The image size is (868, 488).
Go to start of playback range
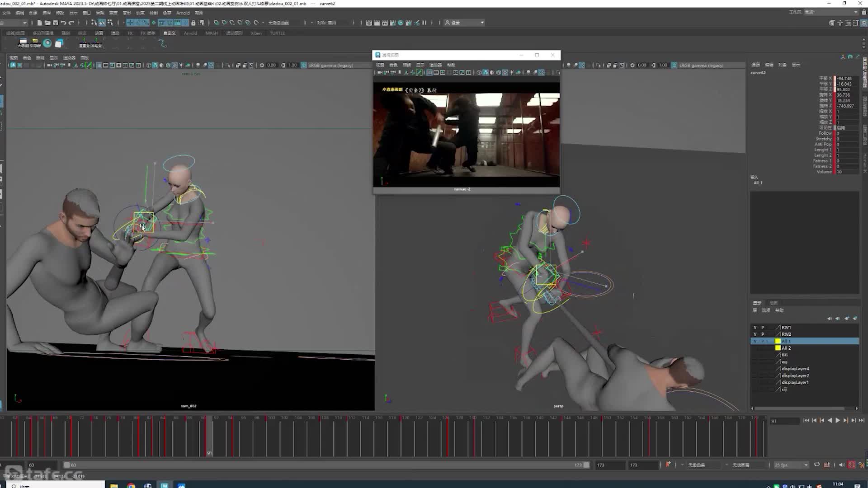tap(806, 421)
